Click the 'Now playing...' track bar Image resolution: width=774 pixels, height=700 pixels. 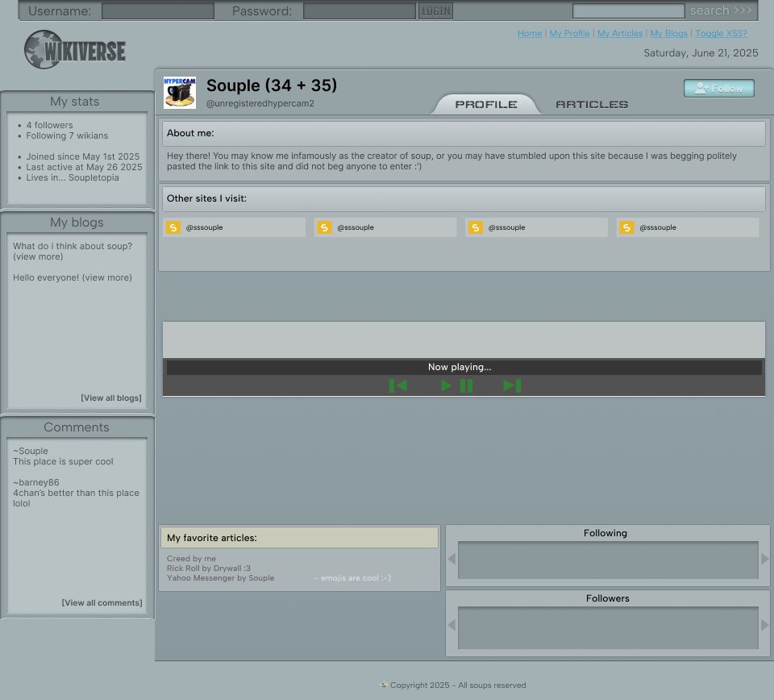click(x=464, y=367)
